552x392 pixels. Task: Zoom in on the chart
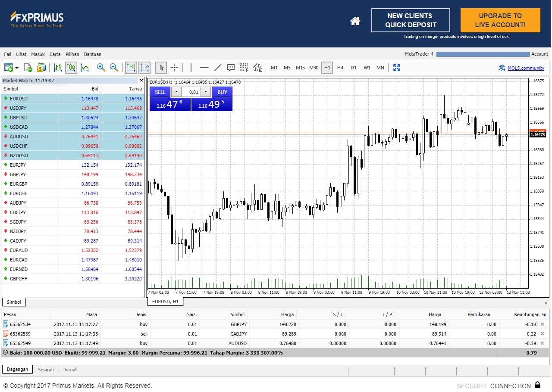pos(101,68)
